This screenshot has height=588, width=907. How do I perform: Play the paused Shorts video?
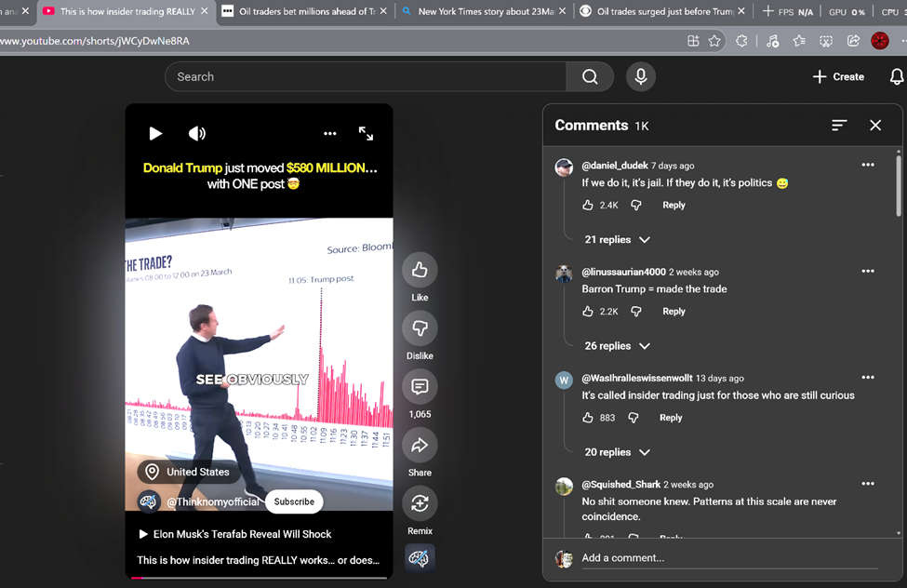click(155, 134)
